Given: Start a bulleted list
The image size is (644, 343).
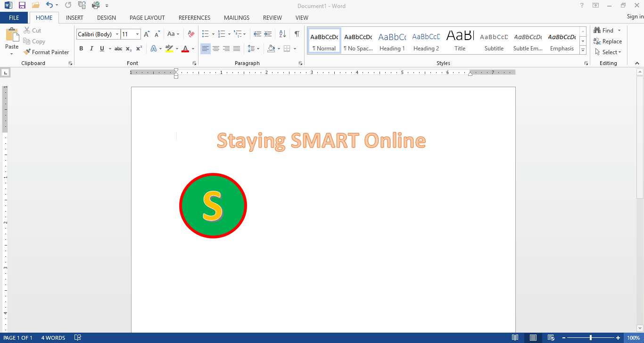Looking at the screenshot, I should click(206, 34).
